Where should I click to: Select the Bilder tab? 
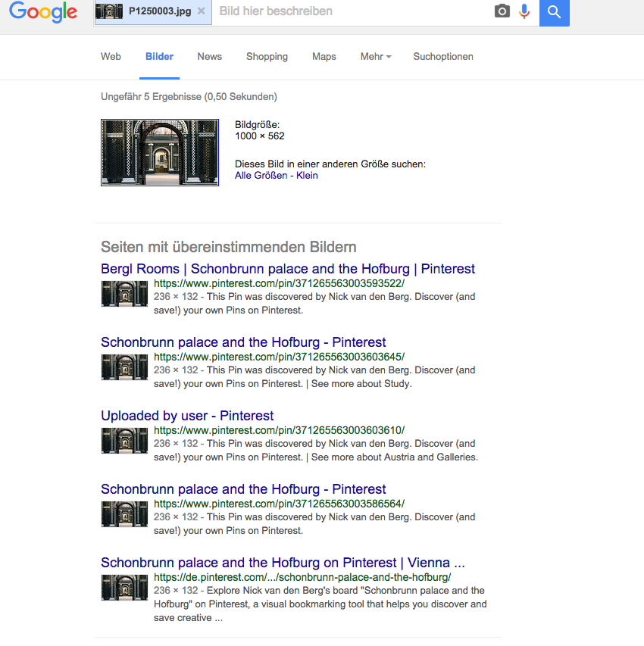[159, 57]
